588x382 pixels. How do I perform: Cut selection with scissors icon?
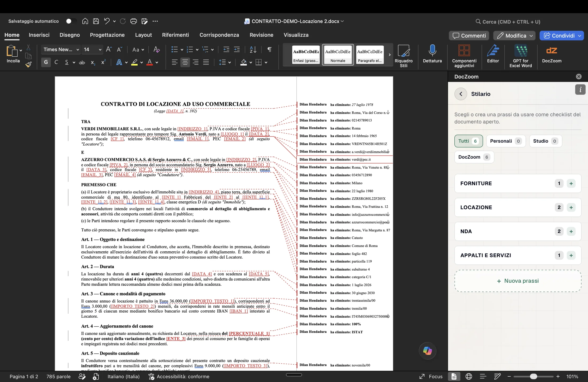[28, 48]
